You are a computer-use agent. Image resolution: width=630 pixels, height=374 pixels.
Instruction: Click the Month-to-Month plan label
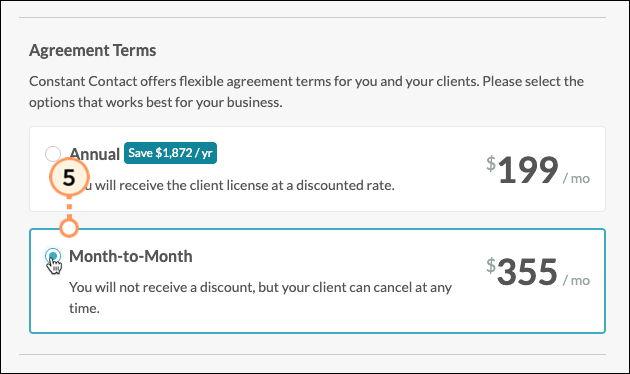(131, 256)
